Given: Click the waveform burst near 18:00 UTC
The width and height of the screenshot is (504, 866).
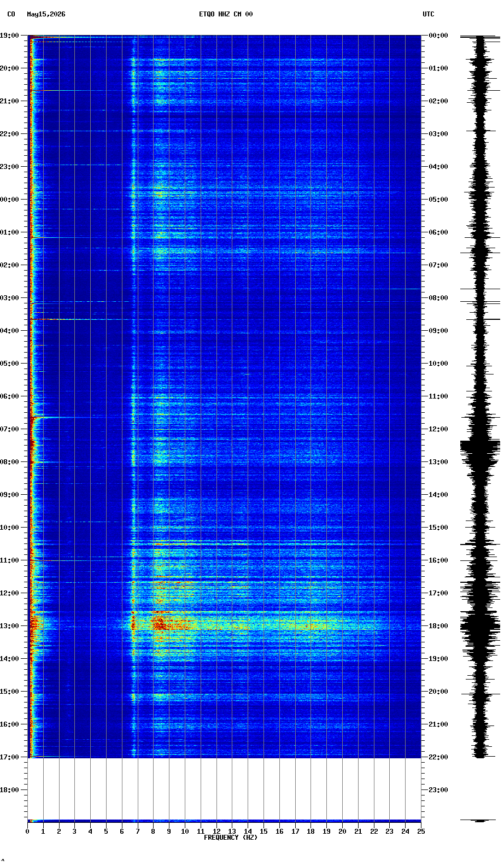Looking at the screenshot, I should pyautogui.click(x=480, y=626).
